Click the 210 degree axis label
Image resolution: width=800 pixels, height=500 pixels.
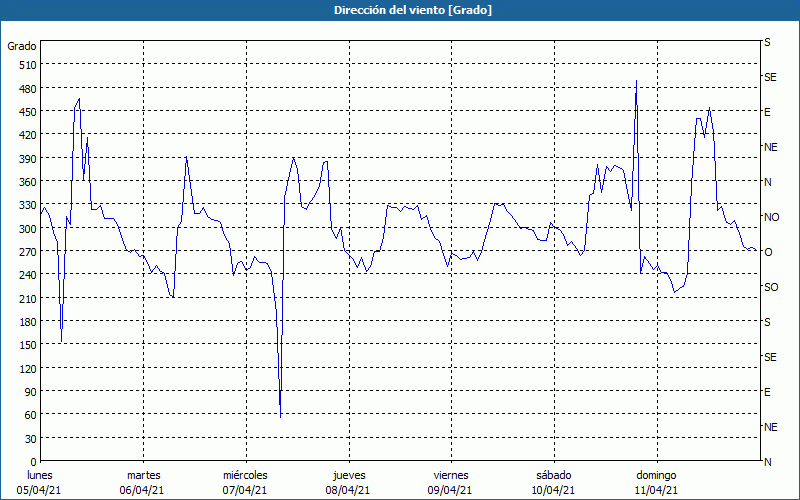(28, 298)
